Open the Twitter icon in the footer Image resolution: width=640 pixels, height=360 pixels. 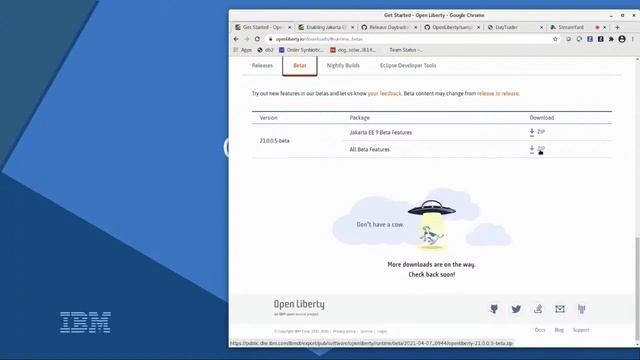coord(516,309)
